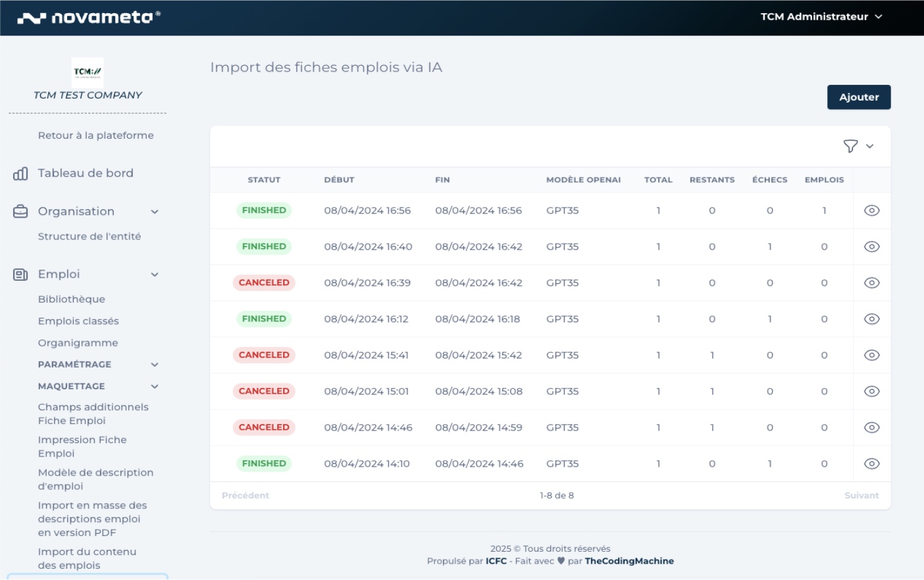Follow TheCodingMachine footer link
The image size is (924, 580).
pyautogui.click(x=629, y=562)
